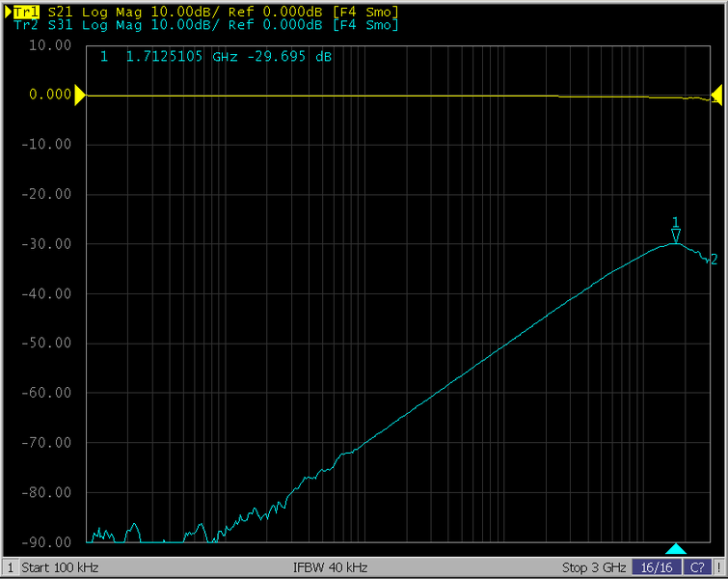Select the highlighted Tr1 trace label
Screen dimensions: 728x579
[x=29, y=11]
